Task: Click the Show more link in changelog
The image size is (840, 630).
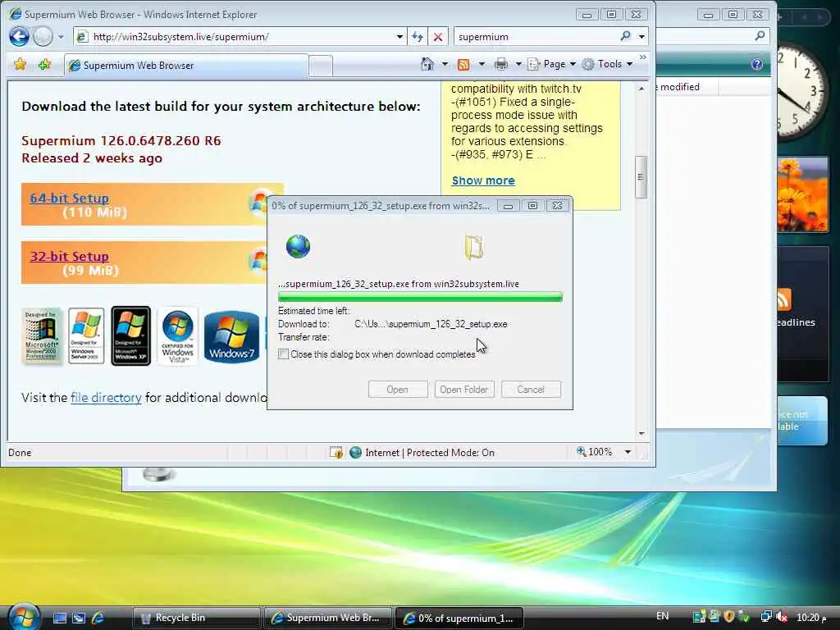Action: [x=483, y=180]
